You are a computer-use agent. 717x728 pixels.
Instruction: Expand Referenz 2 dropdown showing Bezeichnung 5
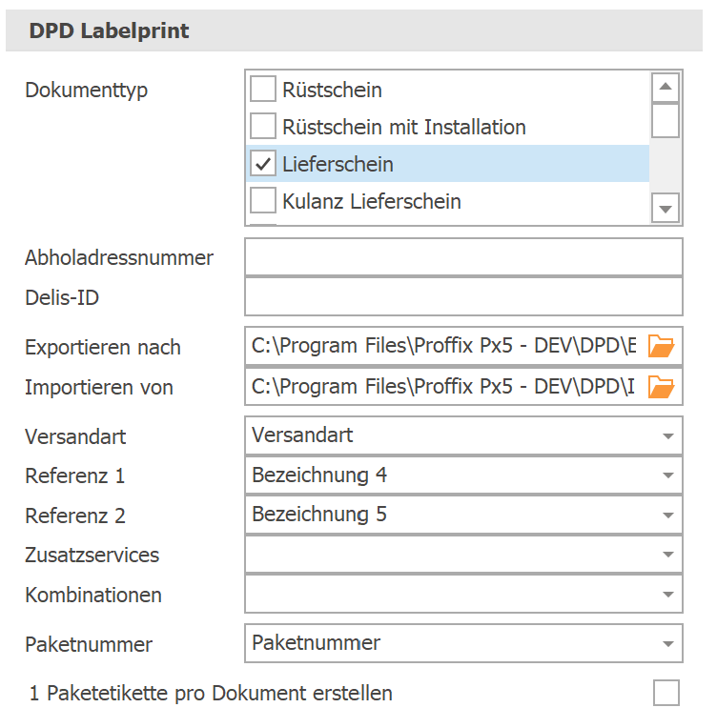668,516
